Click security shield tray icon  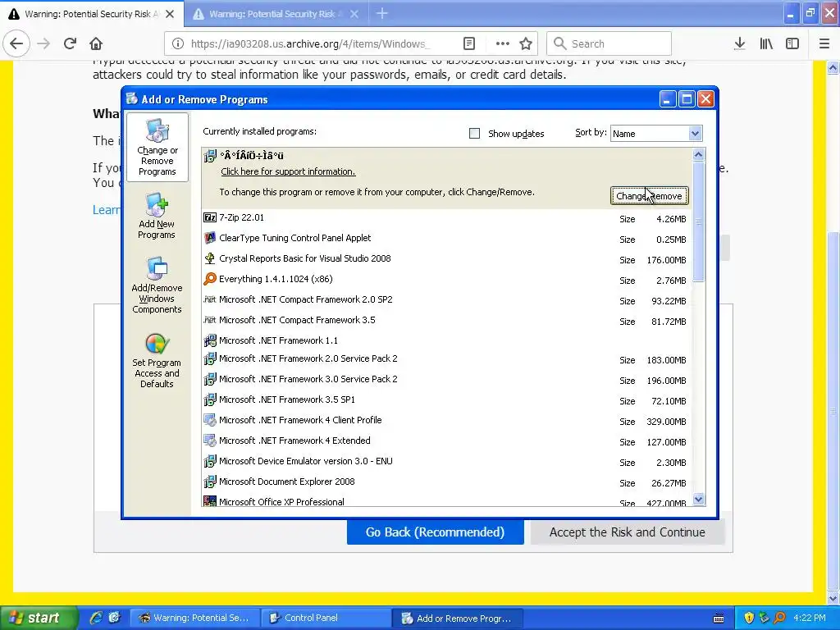pyautogui.click(x=749, y=618)
